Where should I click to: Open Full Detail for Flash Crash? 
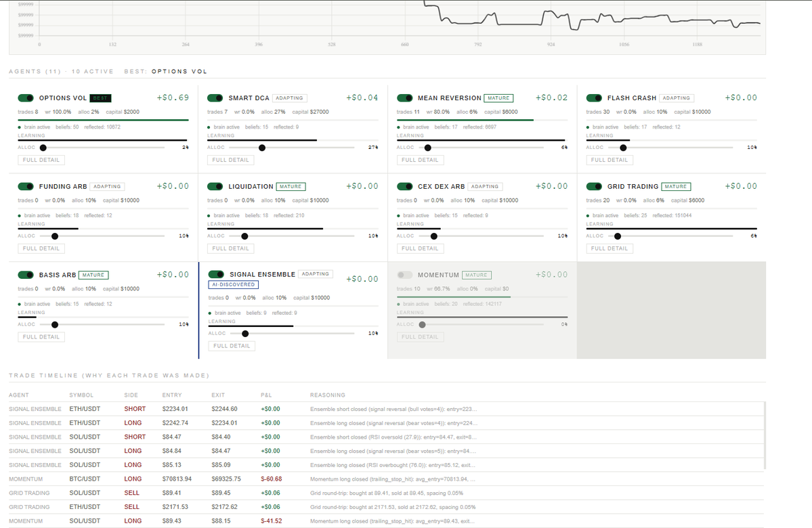[610, 160]
